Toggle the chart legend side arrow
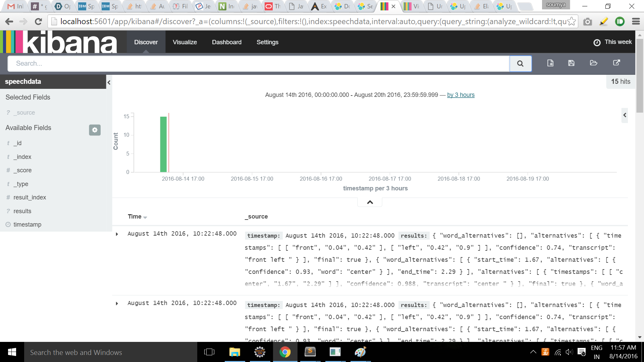The height and width of the screenshot is (362, 644). pos(625,115)
